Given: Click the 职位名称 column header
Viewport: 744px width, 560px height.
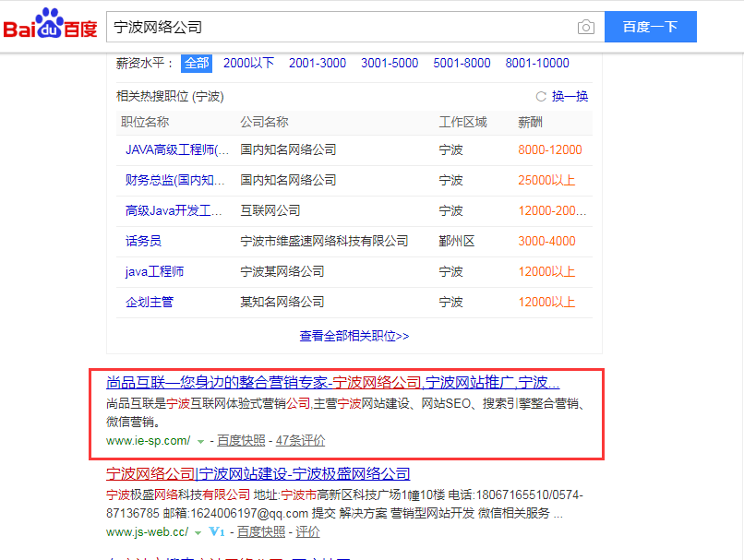Looking at the screenshot, I should (x=145, y=123).
